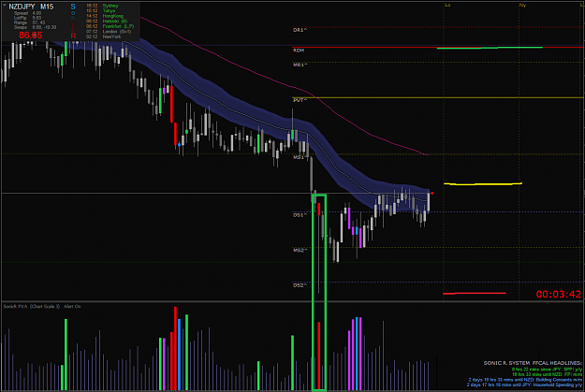The height and width of the screenshot is (392, 585).
Task: Click the PVT pivot level label
Action: click(x=300, y=100)
